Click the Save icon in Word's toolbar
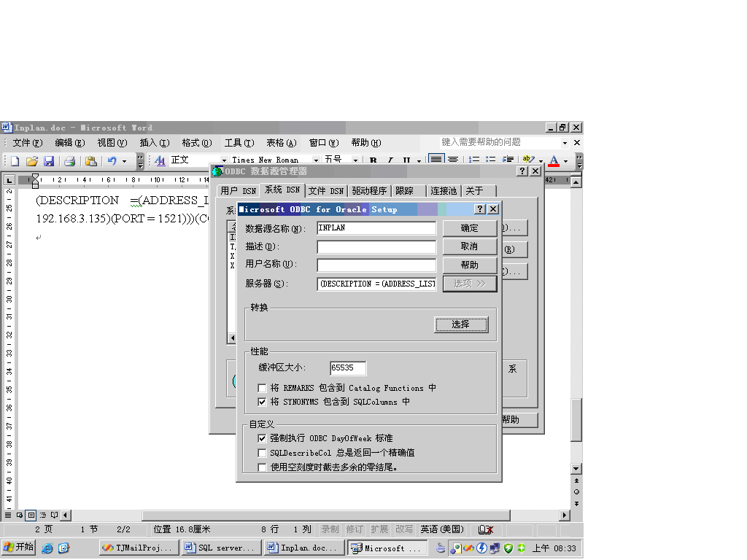Viewport: 747px width, 560px height. click(x=48, y=161)
